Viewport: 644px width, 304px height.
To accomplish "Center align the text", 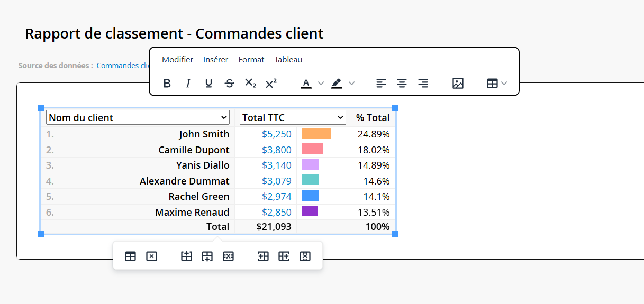I will pyautogui.click(x=402, y=84).
